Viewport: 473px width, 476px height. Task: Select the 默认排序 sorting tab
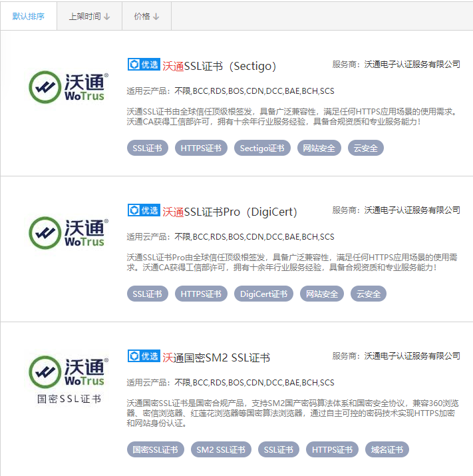(x=29, y=16)
